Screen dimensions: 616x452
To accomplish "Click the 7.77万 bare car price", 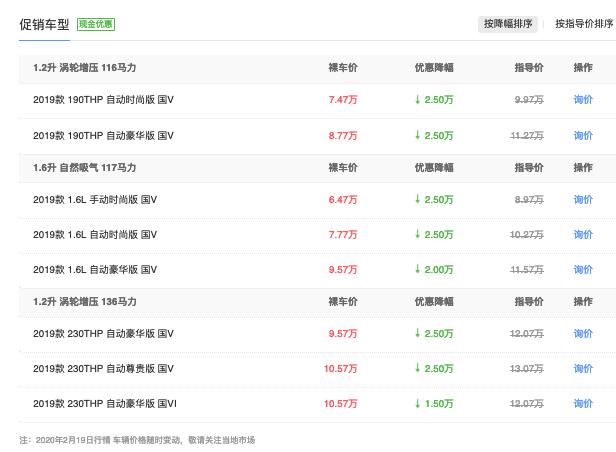I will (x=343, y=235).
